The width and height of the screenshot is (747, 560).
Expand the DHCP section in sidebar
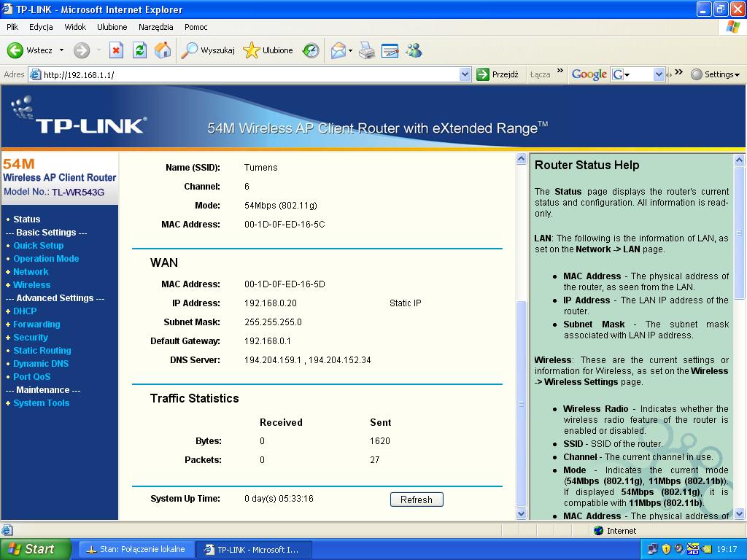pos(25,311)
